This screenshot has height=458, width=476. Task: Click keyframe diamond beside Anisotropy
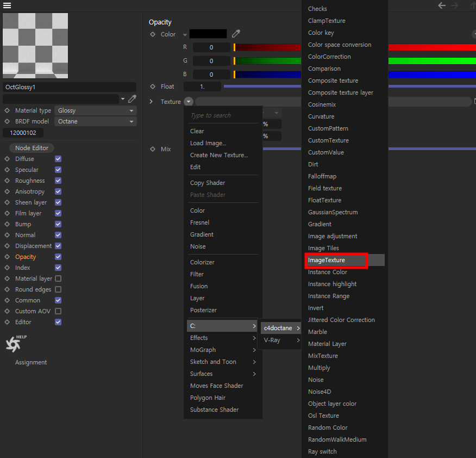coord(7,191)
